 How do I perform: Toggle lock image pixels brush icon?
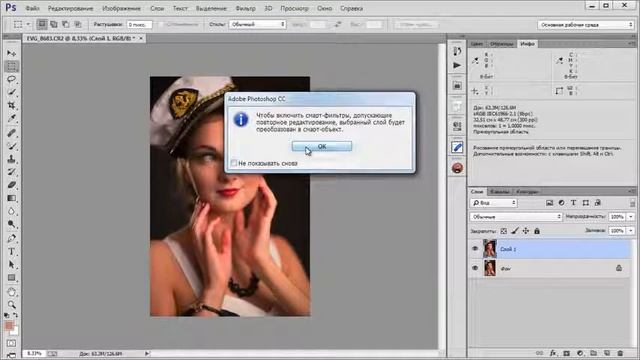515,231
